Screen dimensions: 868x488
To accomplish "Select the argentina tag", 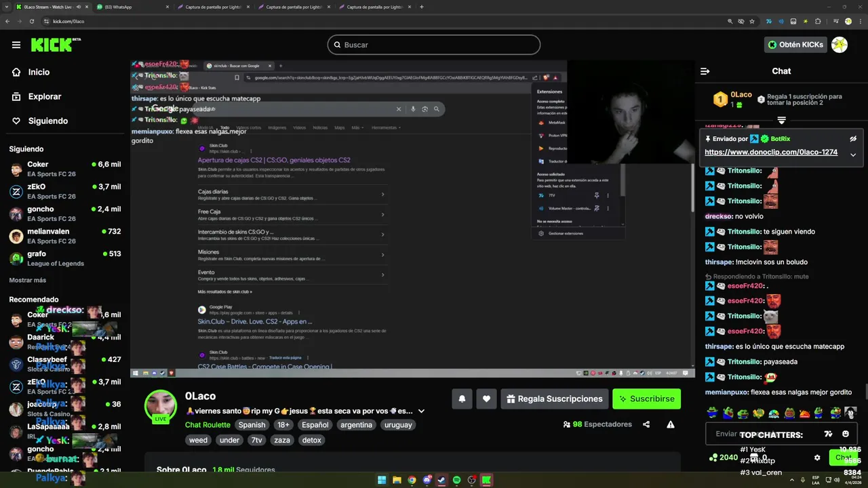I will click(357, 425).
